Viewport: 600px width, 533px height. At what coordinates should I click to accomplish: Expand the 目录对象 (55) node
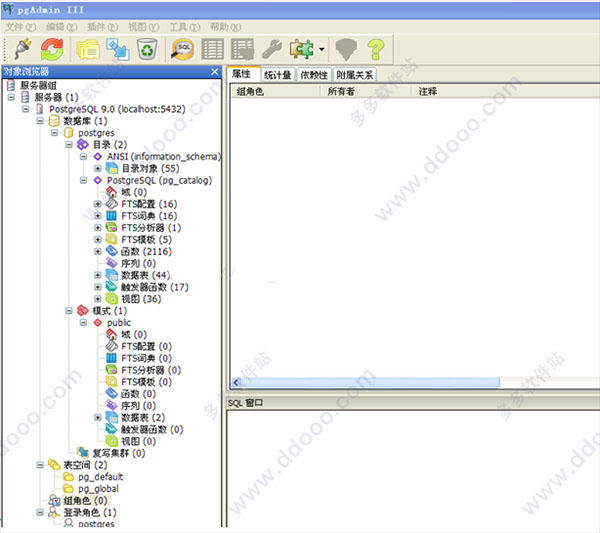tap(98, 168)
